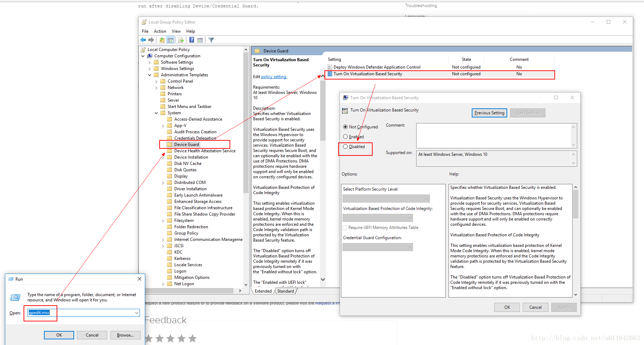644x345 pixels.
Task: Click the Device Guard folder icon in tree
Action: pyautogui.click(x=170, y=145)
